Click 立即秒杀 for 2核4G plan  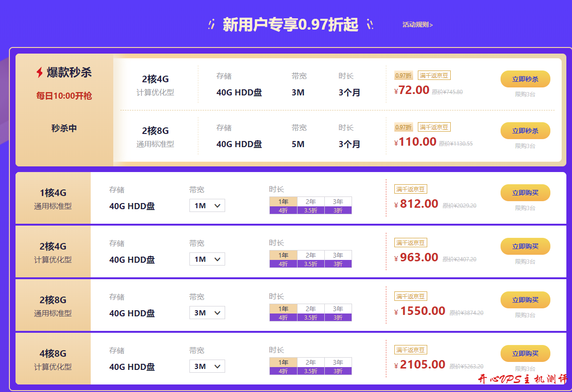525,79
